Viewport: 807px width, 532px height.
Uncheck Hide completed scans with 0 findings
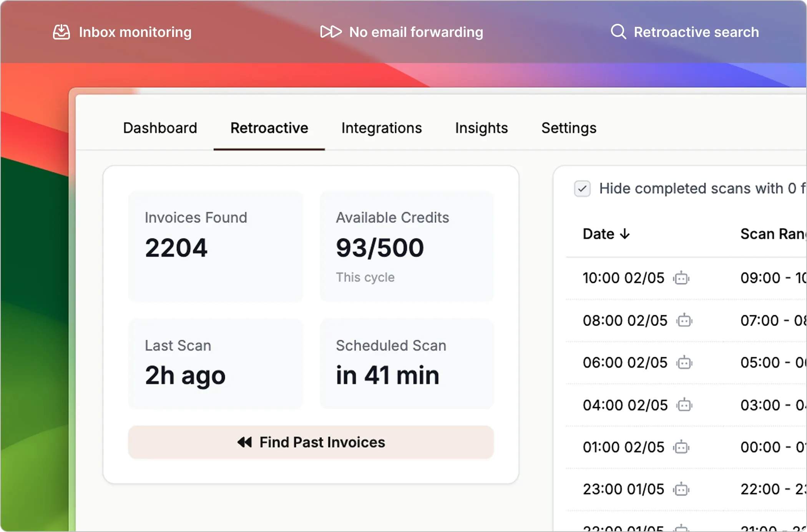click(582, 189)
